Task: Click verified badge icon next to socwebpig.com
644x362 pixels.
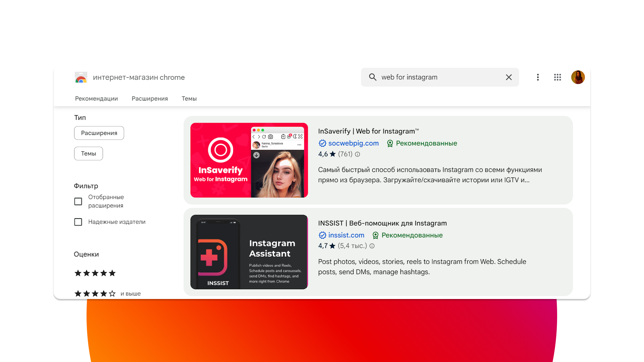Action: click(x=322, y=143)
